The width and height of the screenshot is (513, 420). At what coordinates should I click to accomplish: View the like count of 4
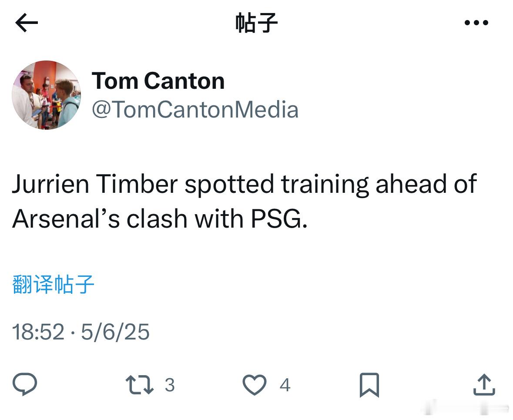(285, 385)
